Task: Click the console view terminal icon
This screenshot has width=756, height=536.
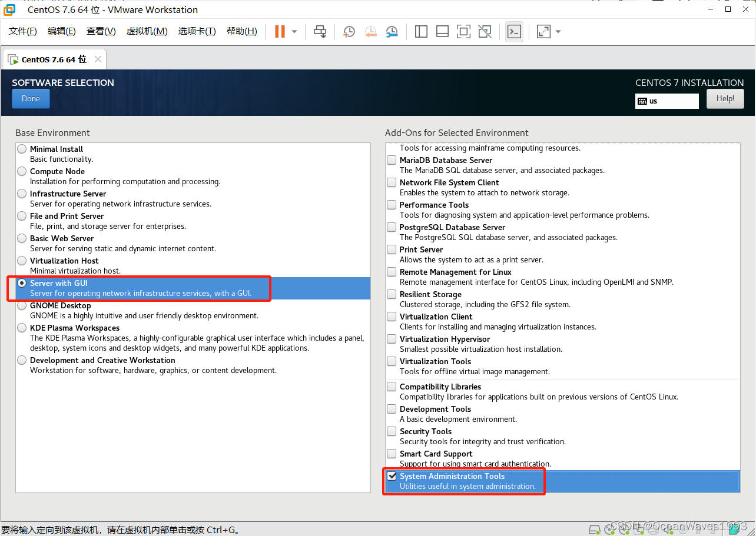Action: point(514,31)
